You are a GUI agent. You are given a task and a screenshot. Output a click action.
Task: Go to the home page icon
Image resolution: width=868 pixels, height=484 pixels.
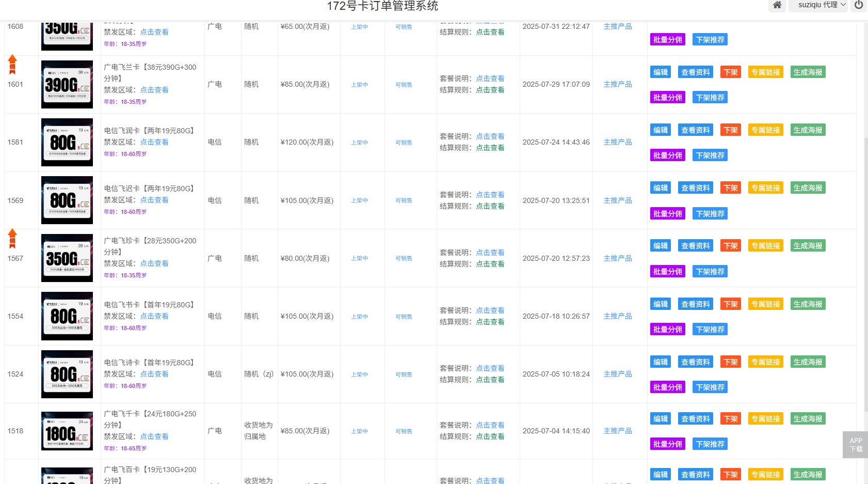(x=777, y=5)
